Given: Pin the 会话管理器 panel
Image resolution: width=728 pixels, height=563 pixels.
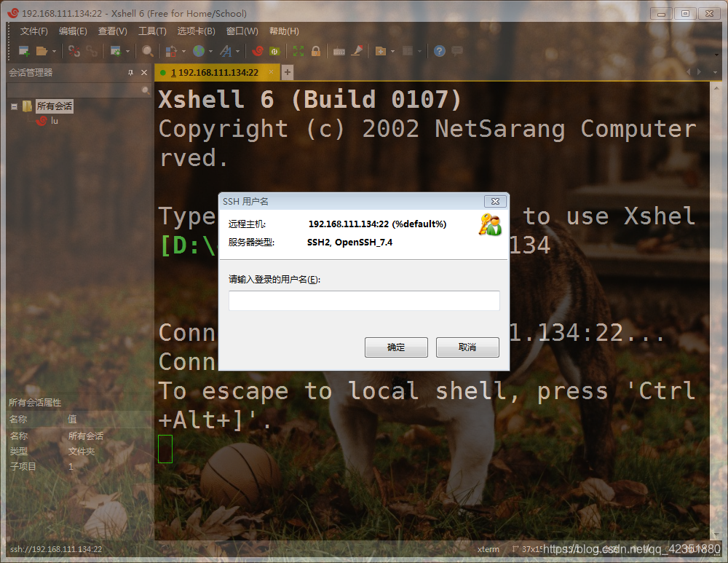Looking at the screenshot, I should [x=130, y=72].
